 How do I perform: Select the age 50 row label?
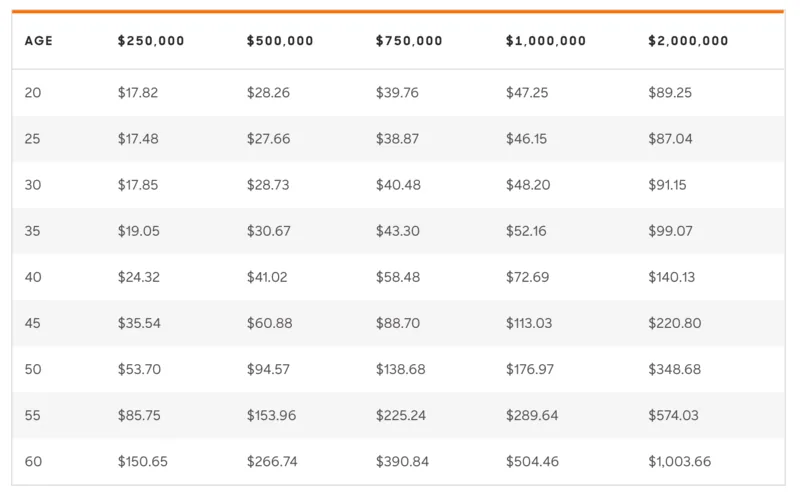[33, 369]
